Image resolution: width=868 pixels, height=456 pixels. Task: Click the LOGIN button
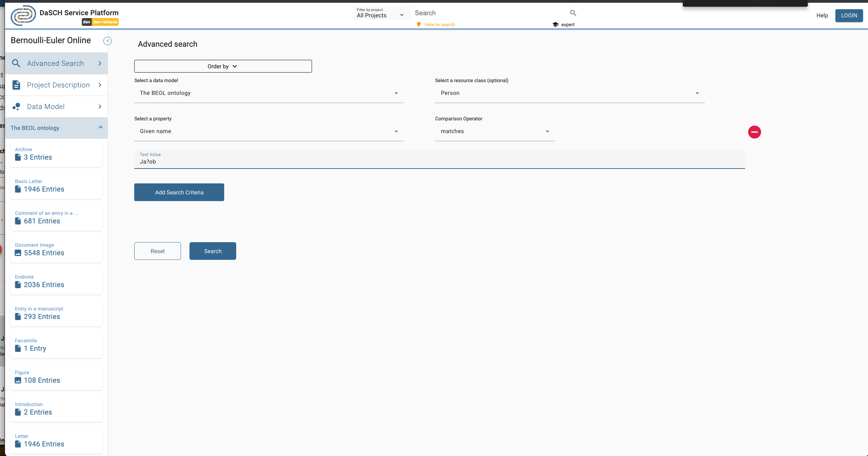(x=849, y=15)
